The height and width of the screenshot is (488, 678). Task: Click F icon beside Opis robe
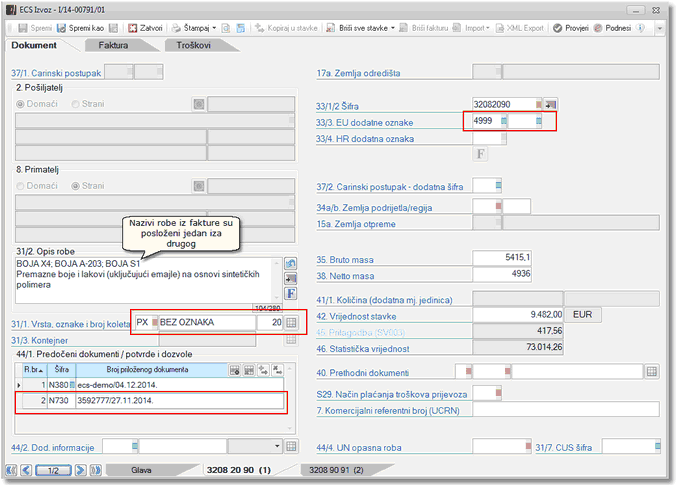(x=291, y=293)
